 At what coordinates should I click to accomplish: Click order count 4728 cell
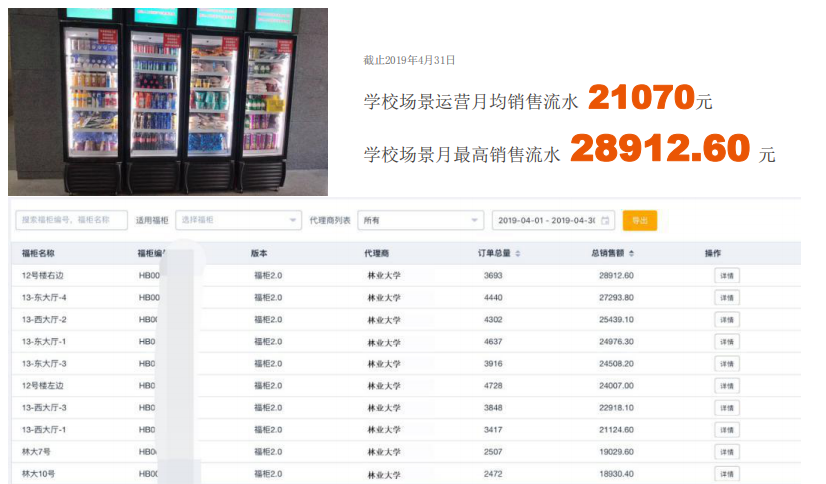[493, 386]
